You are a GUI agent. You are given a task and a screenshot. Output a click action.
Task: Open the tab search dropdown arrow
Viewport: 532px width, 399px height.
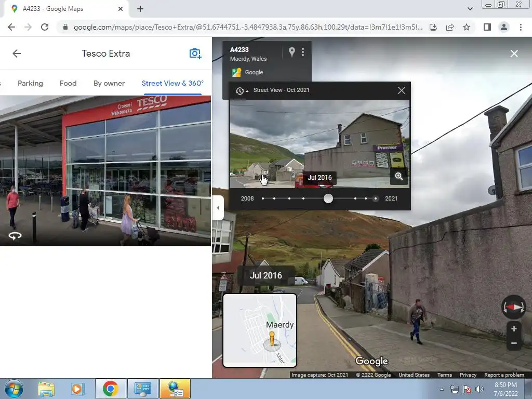(x=470, y=9)
